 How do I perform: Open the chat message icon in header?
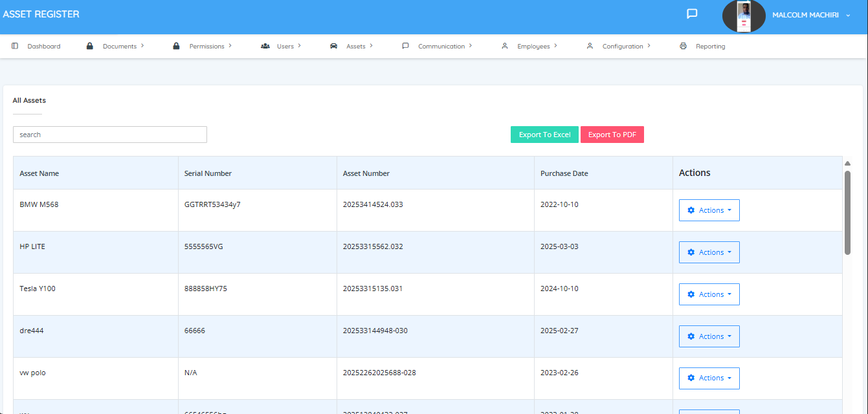pyautogui.click(x=692, y=14)
